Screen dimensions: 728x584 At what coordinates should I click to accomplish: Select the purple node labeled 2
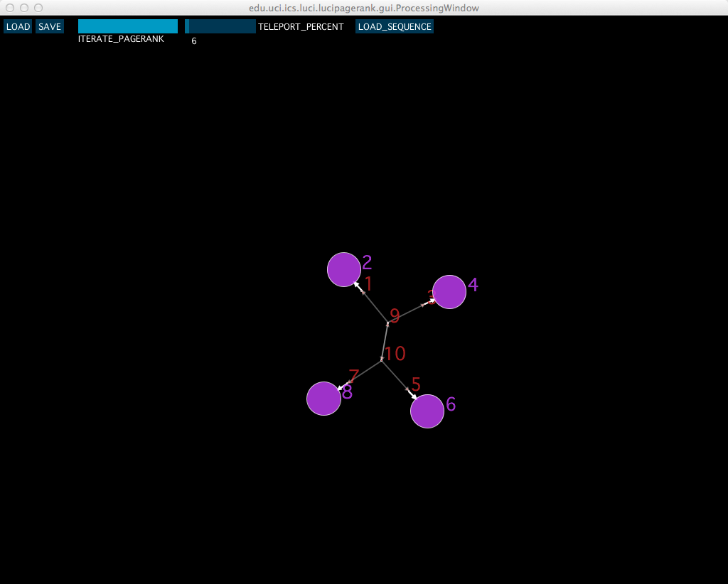click(344, 269)
